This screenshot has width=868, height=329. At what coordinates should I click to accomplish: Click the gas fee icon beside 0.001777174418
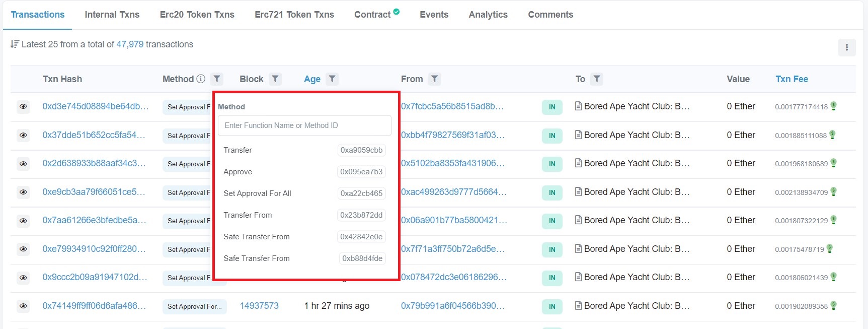(x=834, y=106)
